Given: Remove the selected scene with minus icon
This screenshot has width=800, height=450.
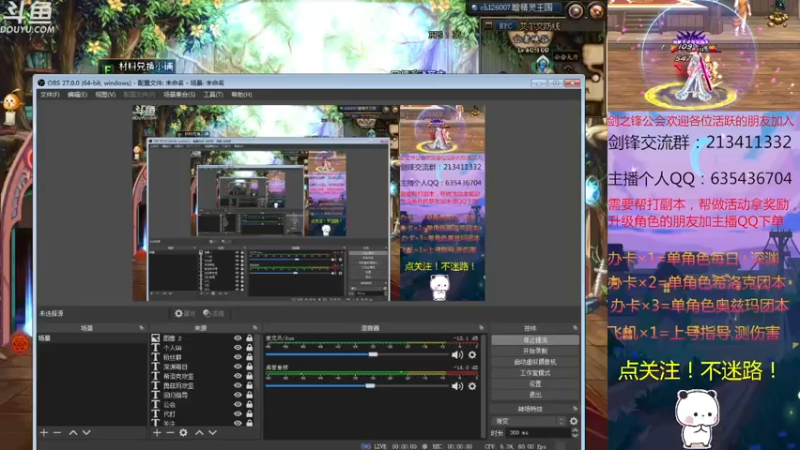Looking at the screenshot, I should (57, 433).
